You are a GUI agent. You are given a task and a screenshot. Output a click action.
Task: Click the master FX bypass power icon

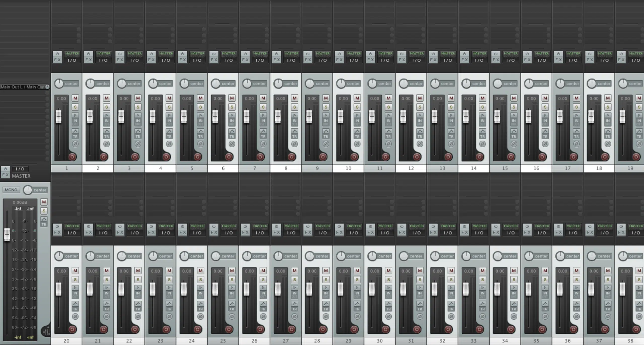[5, 169]
